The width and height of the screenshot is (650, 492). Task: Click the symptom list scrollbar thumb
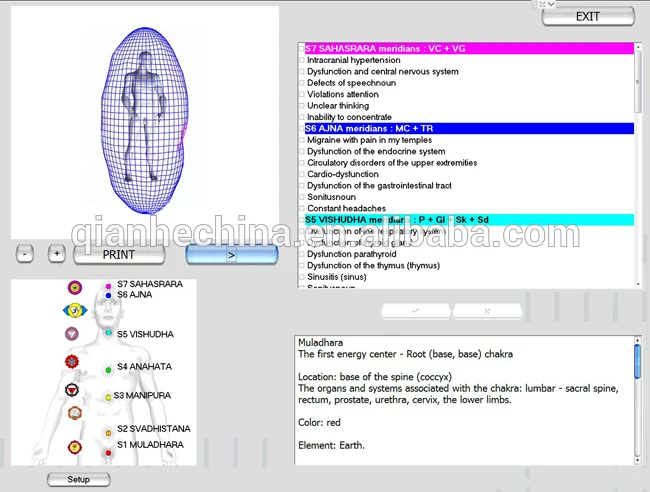click(638, 81)
